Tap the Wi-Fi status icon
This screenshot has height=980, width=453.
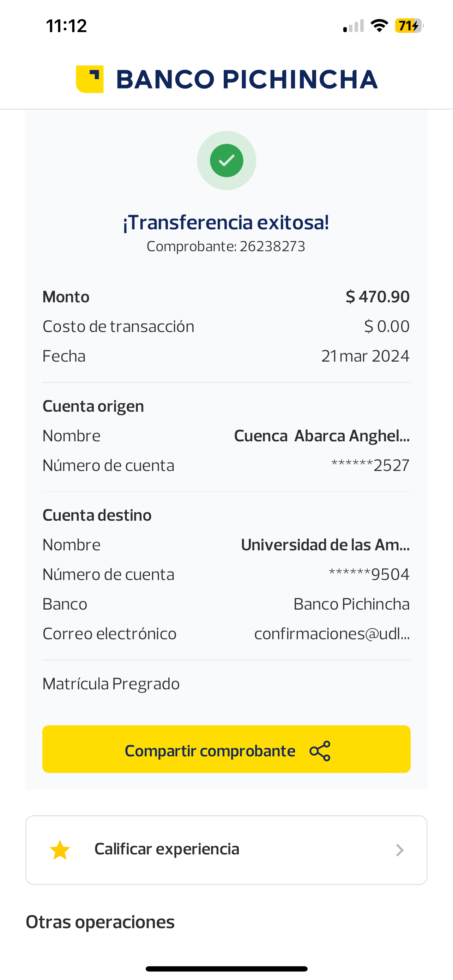(379, 26)
